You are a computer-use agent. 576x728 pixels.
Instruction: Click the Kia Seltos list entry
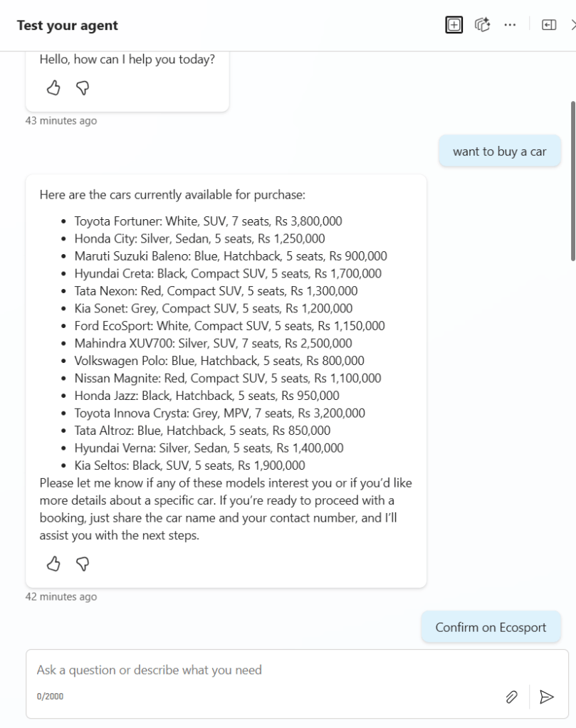tap(189, 465)
